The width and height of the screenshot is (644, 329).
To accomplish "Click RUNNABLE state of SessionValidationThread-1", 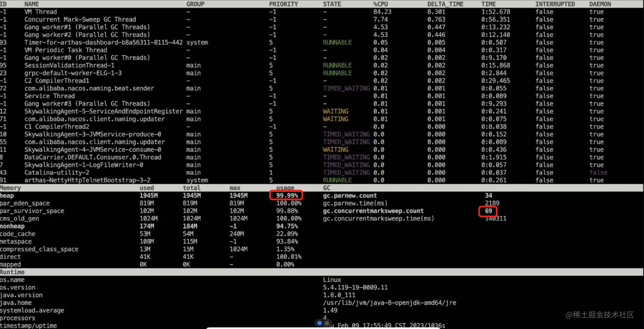I will click(x=337, y=65).
